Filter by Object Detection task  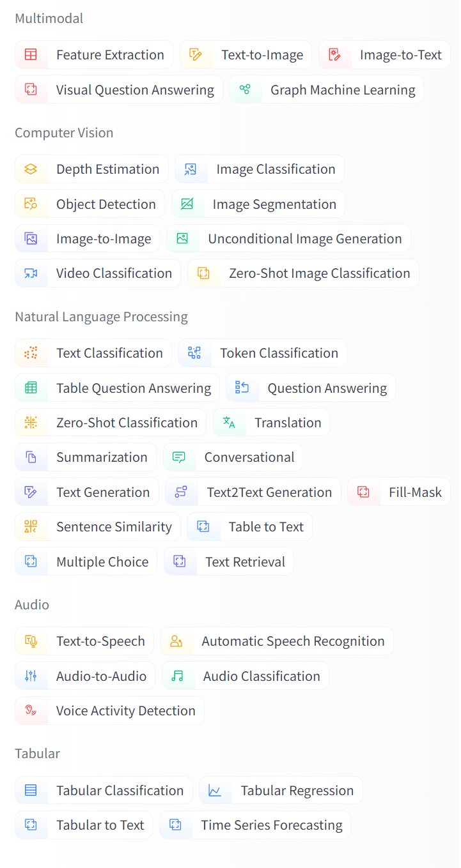90,204
